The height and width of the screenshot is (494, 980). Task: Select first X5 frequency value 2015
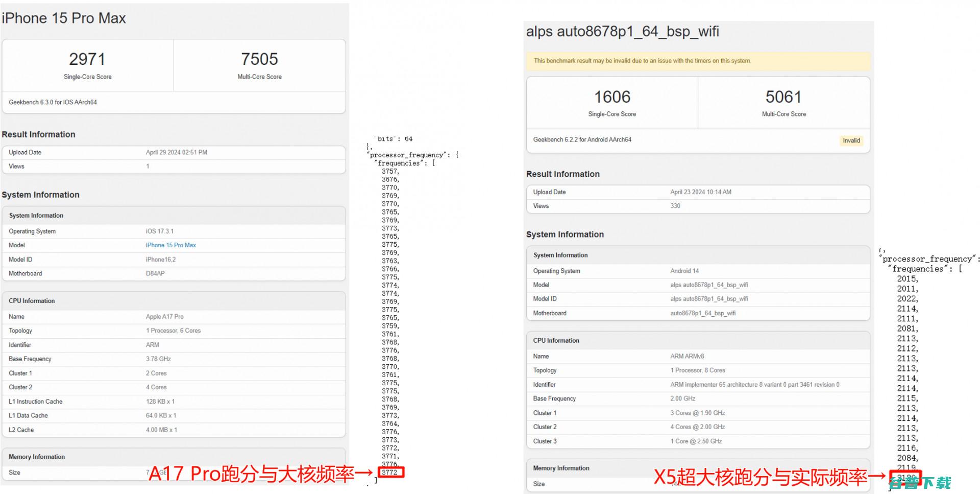click(908, 279)
